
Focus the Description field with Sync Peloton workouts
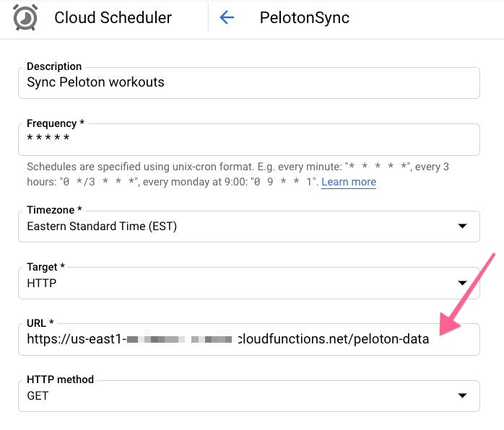[248, 82]
